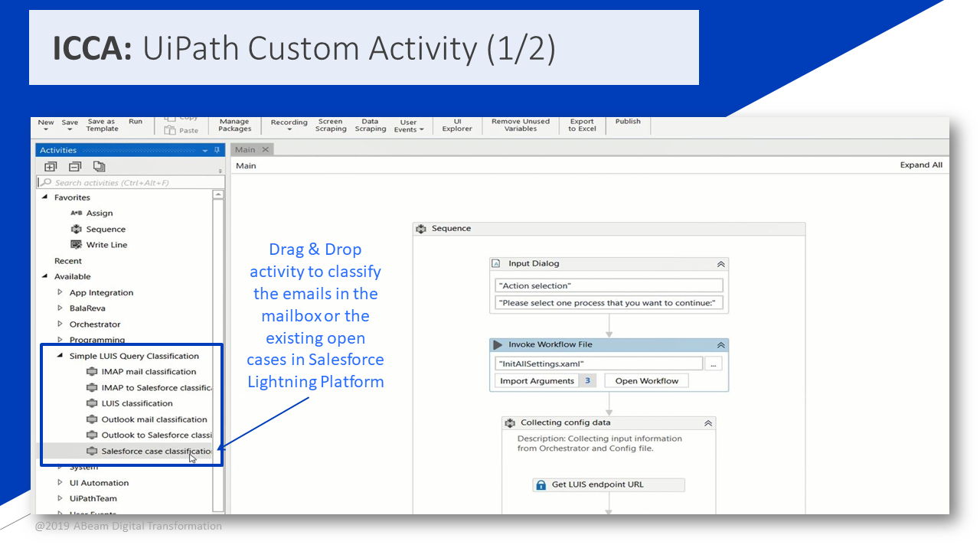Click the Salesforce case classification icon
This screenshot has width=980, height=551.
92,452
